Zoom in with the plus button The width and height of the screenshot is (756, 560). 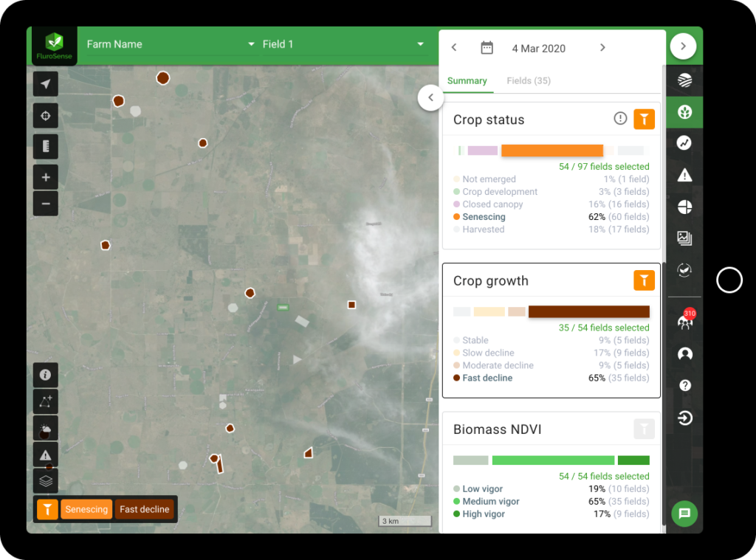tap(46, 177)
